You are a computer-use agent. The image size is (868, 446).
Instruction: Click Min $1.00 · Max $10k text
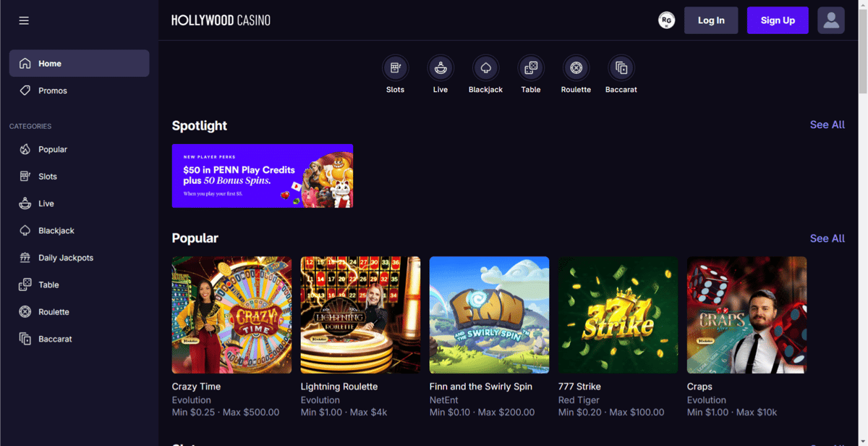pyautogui.click(x=732, y=413)
